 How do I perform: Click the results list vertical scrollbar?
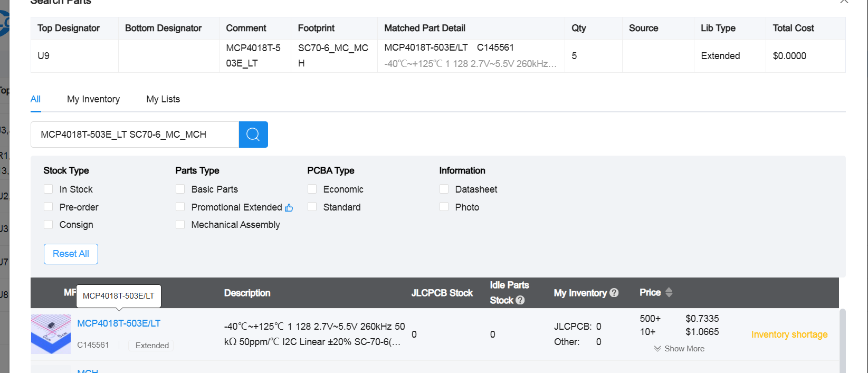point(842,340)
